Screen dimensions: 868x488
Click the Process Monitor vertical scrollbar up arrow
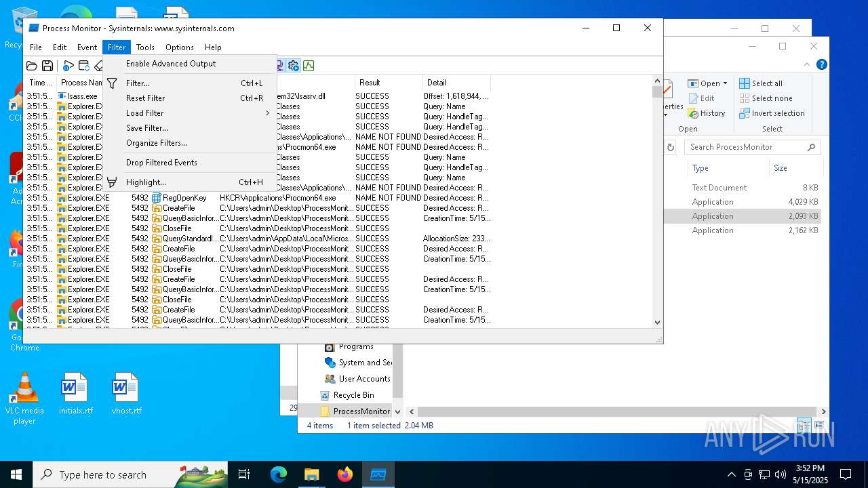coord(656,81)
